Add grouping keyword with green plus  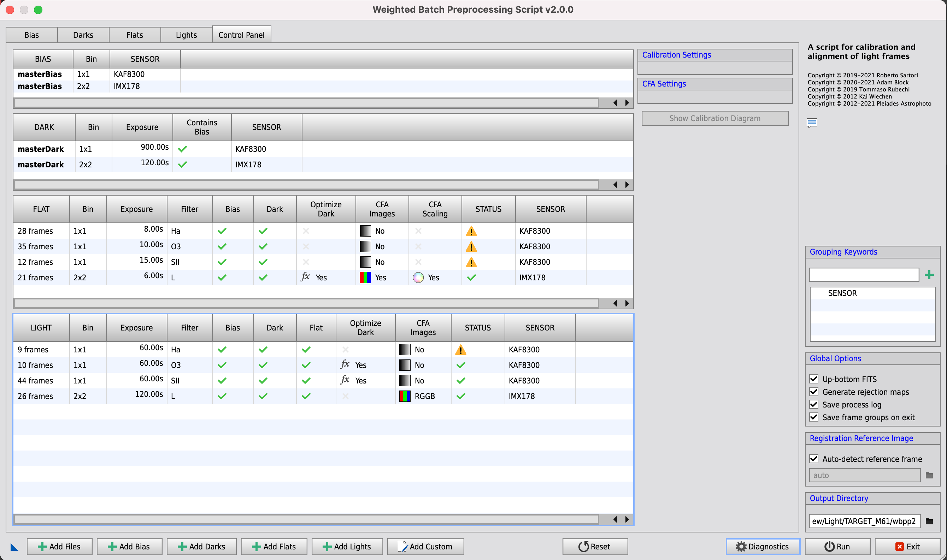point(929,275)
